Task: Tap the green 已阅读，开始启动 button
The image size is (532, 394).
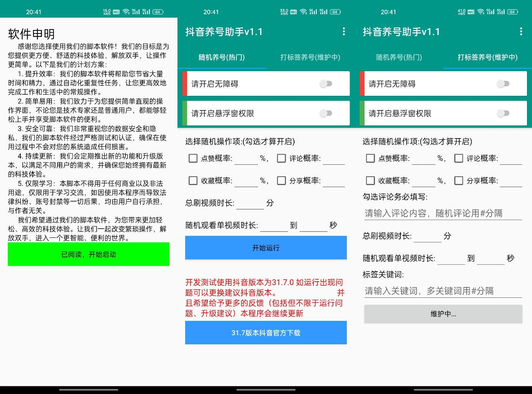Action: 89,254
